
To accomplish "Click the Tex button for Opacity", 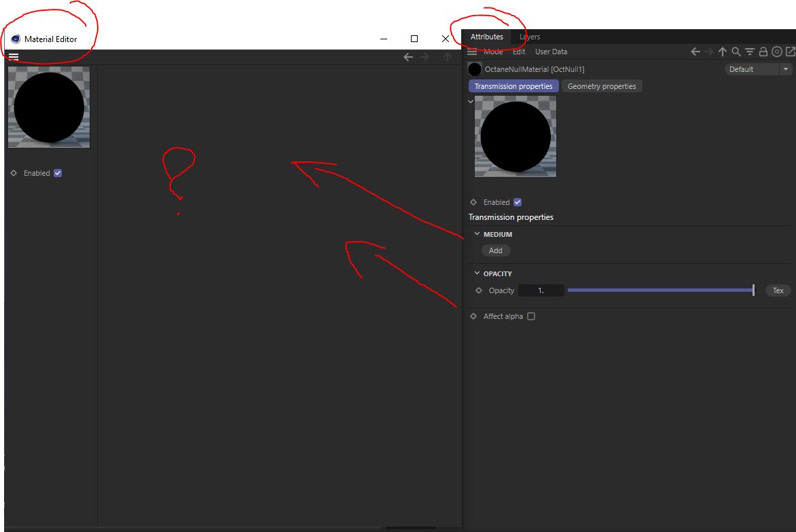I will click(778, 290).
